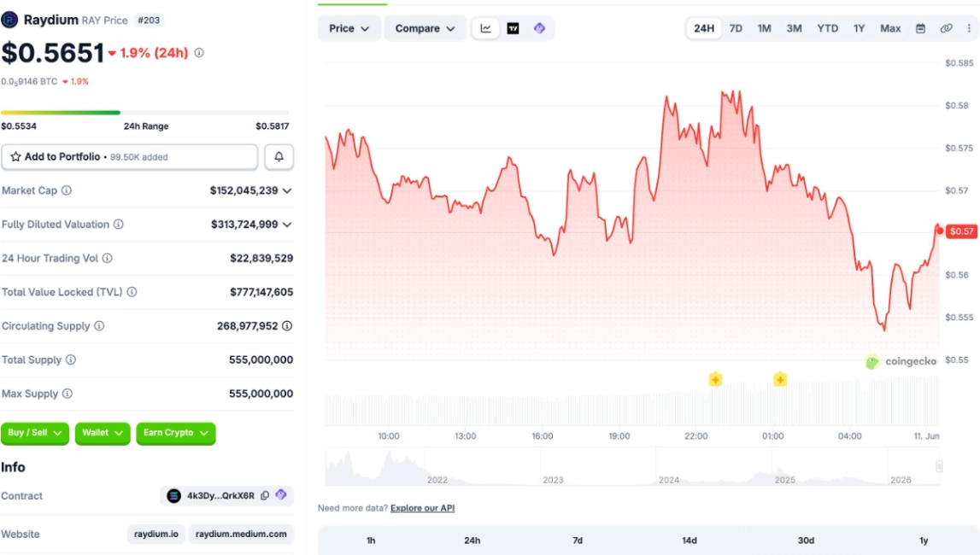Click the link share icon in chart toolbar
The height and width of the screenshot is (555, 980).
946,28
